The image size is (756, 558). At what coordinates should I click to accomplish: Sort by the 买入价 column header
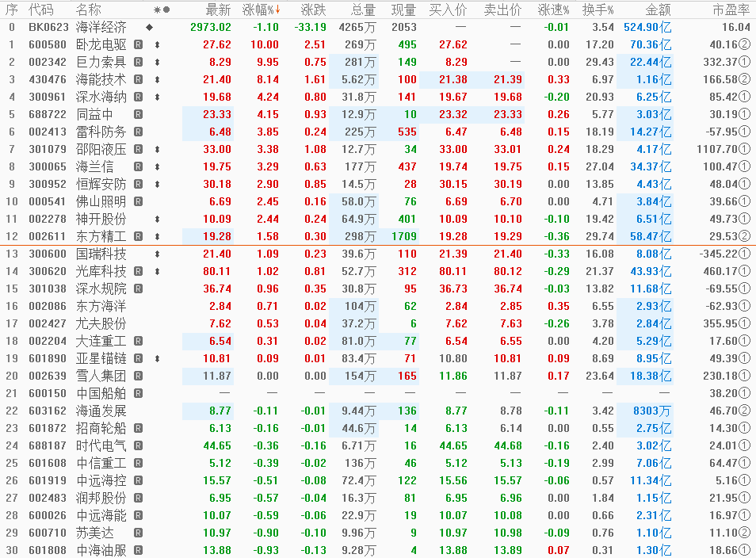click(448, 10)
